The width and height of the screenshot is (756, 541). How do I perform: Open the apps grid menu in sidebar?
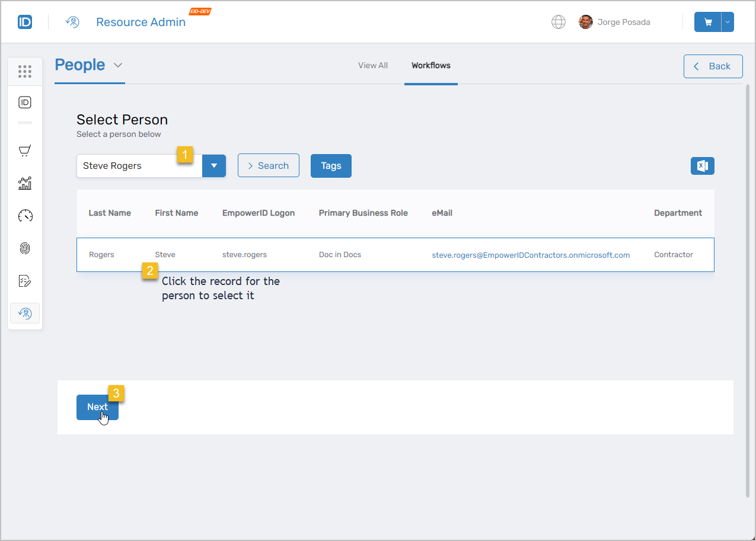click(x=25, y=71)
